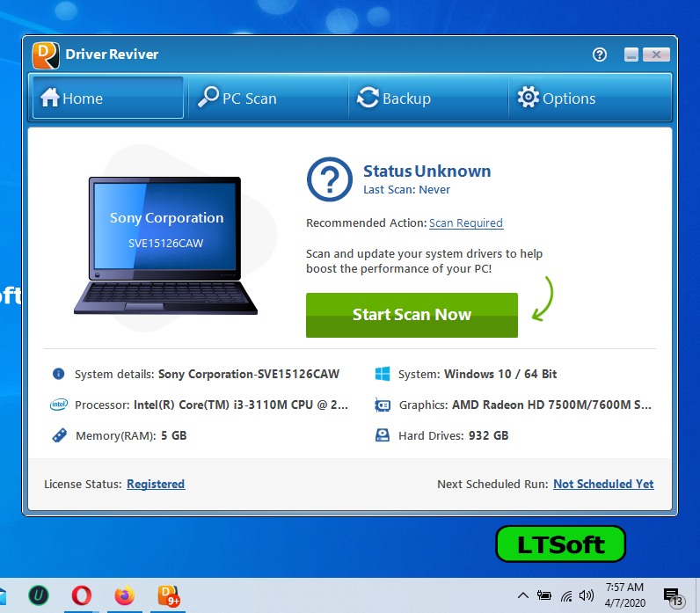This screenshot has width=700, height=613.
Task: Open Opera from the taskbar
Action: pyautogui.click(x=81, y=595)
